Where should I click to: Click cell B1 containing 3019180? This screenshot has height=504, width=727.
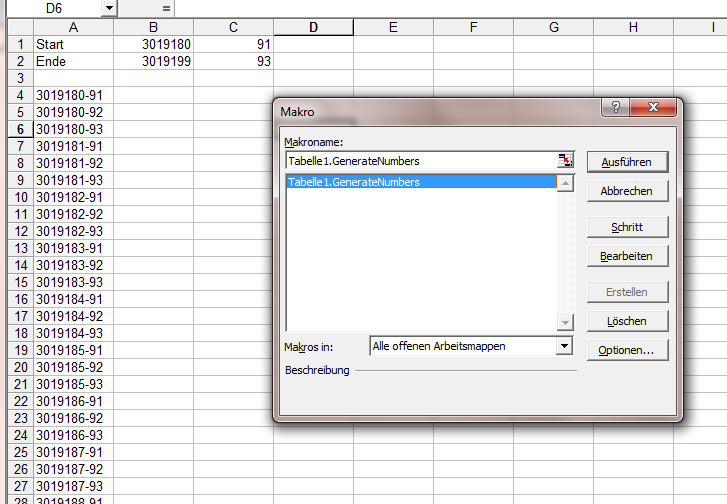[153, 44]
